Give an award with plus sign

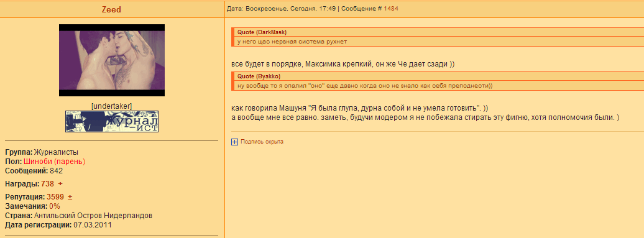(x=60, y=183)
